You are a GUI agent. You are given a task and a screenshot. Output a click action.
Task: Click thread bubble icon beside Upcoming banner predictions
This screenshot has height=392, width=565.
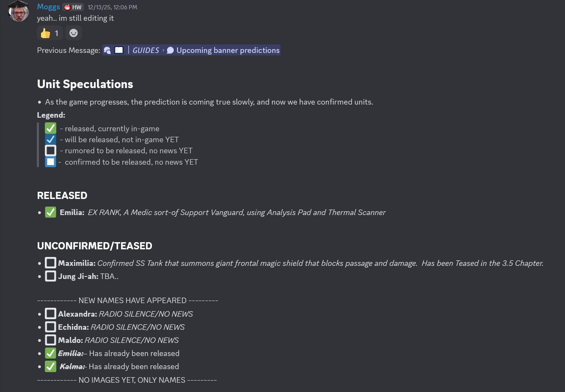[x=170, y=50]
